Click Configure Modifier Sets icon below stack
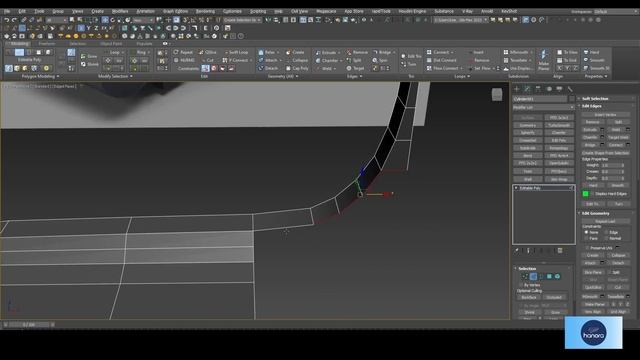 pyautogui.click(x=560, y=251)
